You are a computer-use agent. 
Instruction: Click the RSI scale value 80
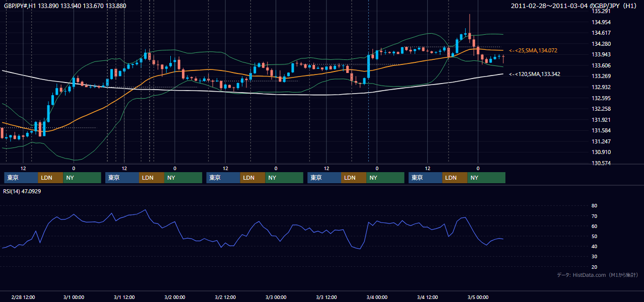coord(594,206)
